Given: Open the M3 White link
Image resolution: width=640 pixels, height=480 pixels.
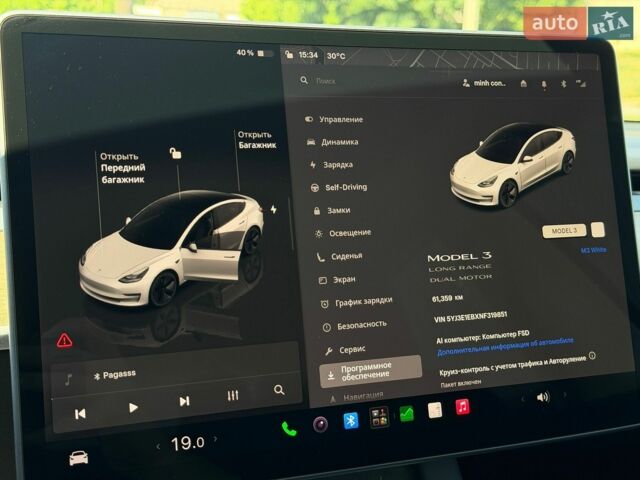Looking at the screenshot, I should (593, 250).
